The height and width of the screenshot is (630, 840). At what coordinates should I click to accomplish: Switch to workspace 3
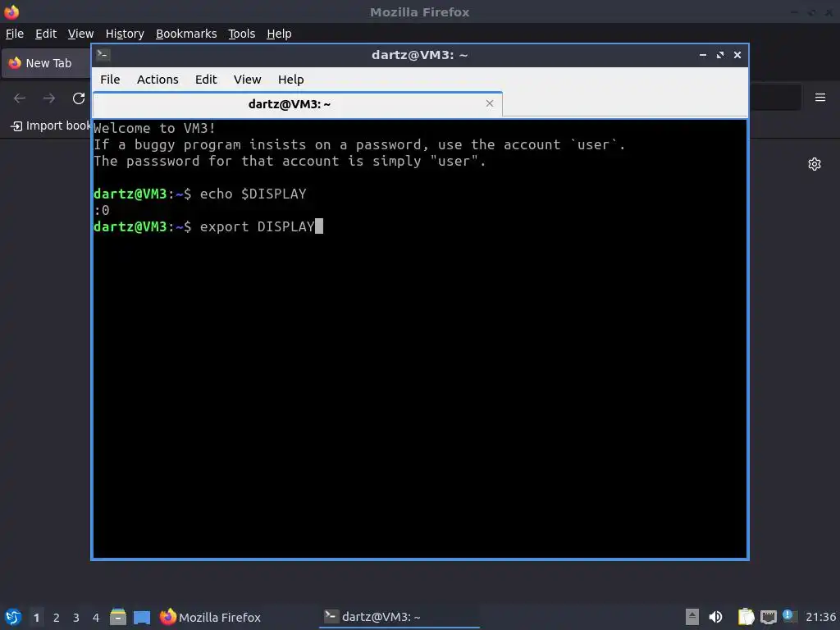coord(76,618)
